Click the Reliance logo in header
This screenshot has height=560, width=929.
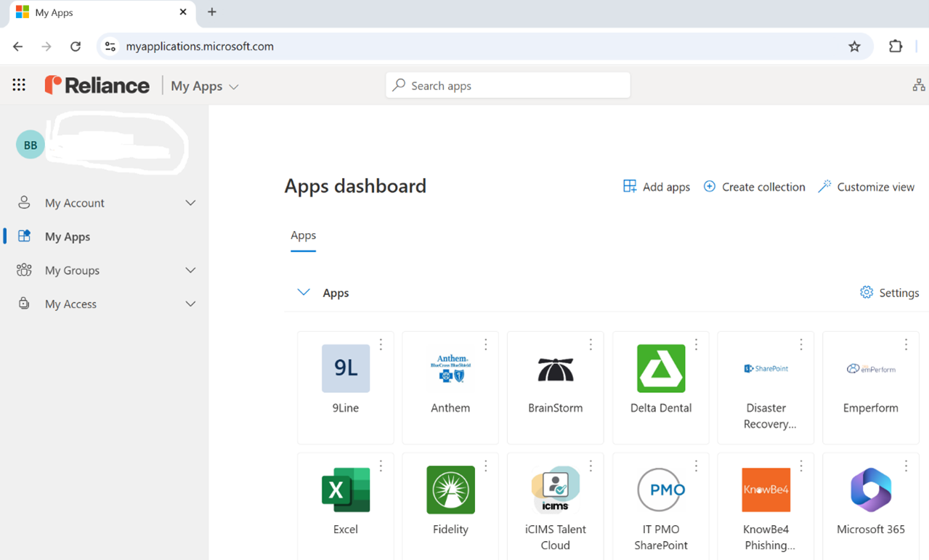point(97,85)
